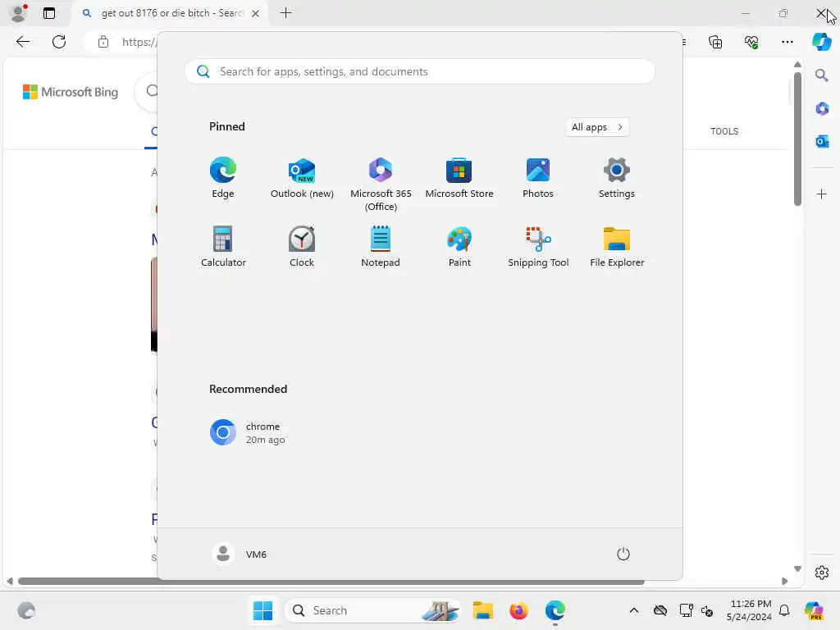Open Copilot preview on taskbar

(815, 610)
